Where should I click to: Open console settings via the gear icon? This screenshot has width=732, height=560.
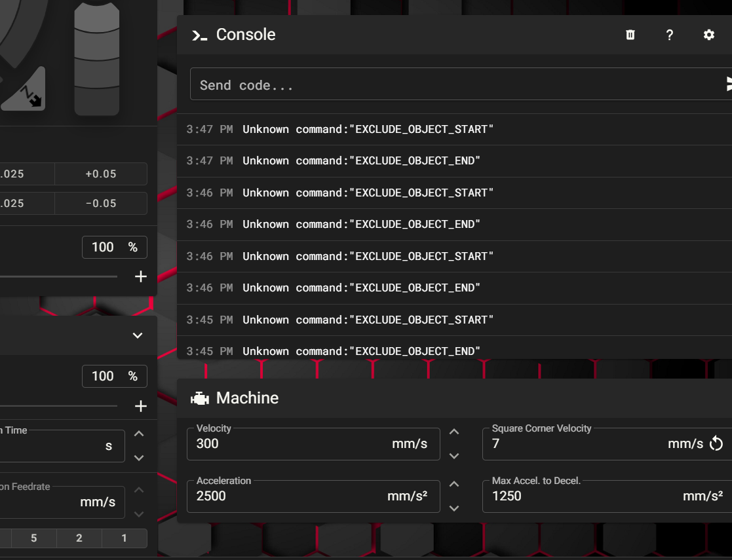(708, 35)
